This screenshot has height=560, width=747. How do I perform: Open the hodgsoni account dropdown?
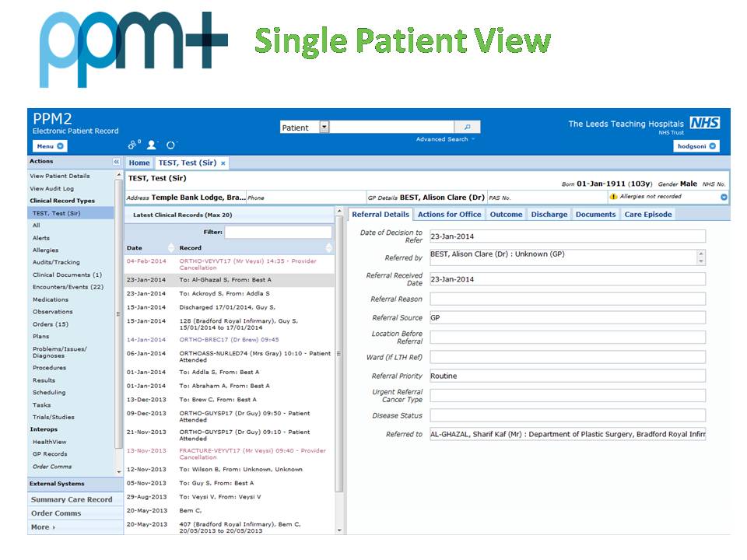click(x=714, y=145)
